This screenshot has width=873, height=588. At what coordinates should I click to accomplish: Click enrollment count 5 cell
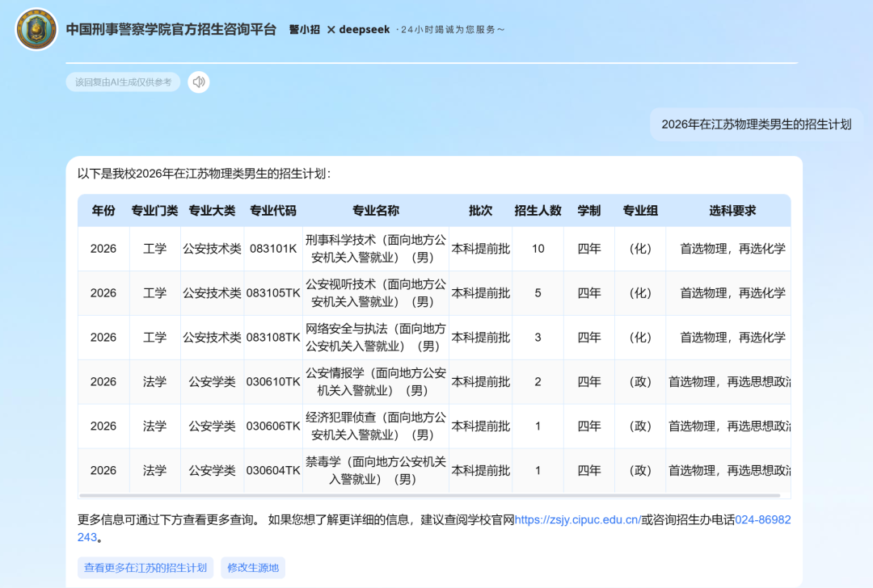pos(538,293)
